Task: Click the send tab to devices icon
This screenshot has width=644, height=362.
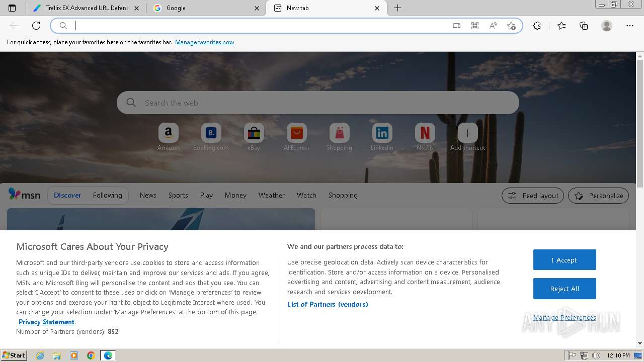Action: point(457,26)
